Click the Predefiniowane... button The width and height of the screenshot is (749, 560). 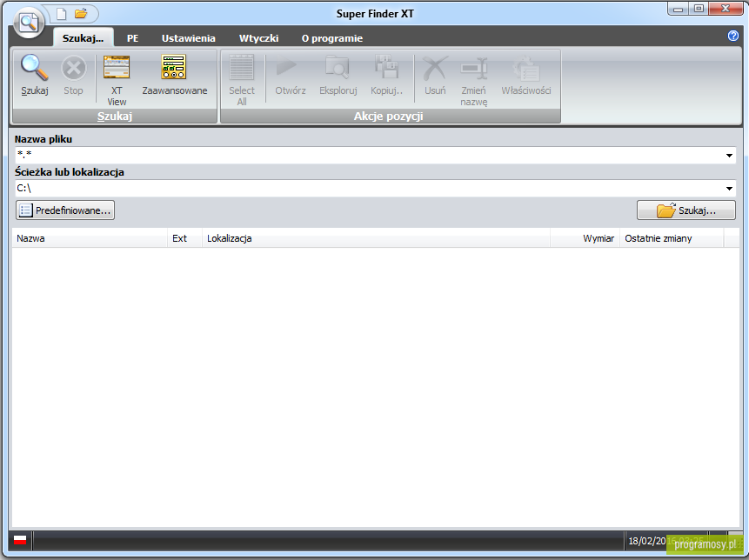point(65,210)
